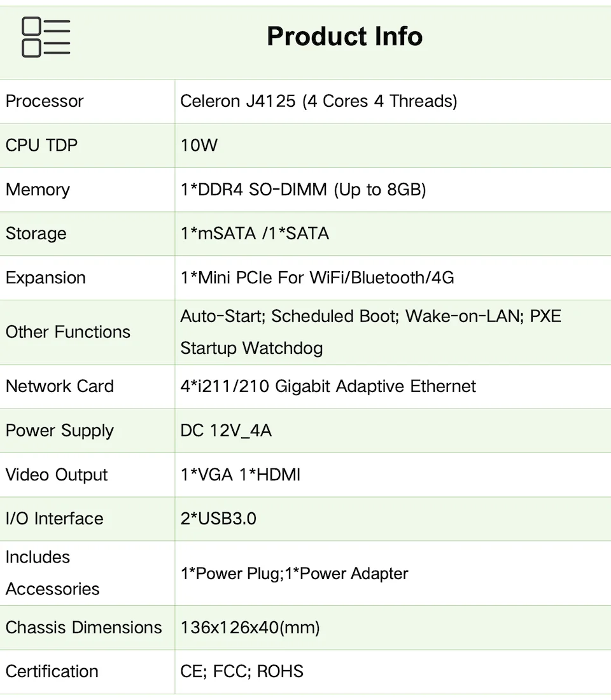The width and height of the screenshot is (611, 700).
Task: Select the DDR4 SO-DIMM memory value
Action: (303, 190)
